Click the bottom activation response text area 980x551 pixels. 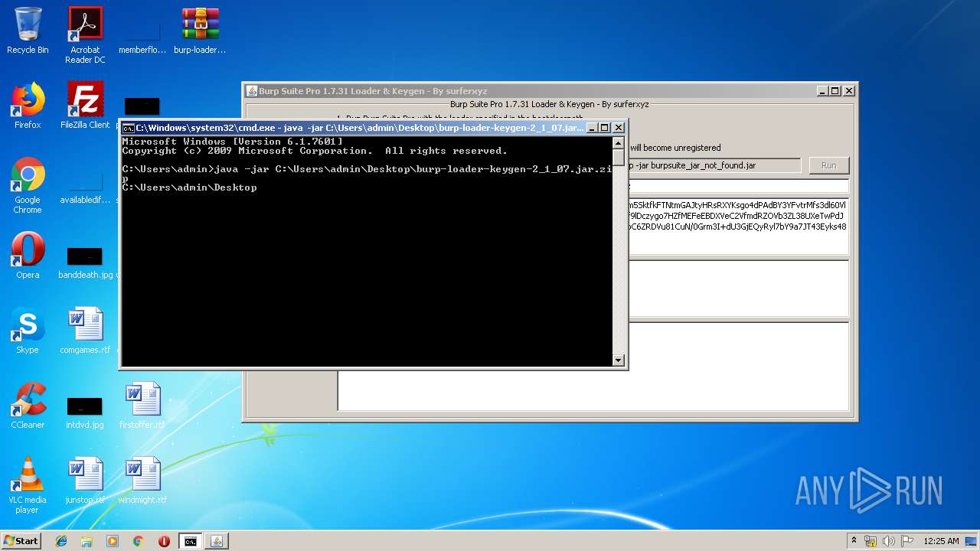pos(593,367)
